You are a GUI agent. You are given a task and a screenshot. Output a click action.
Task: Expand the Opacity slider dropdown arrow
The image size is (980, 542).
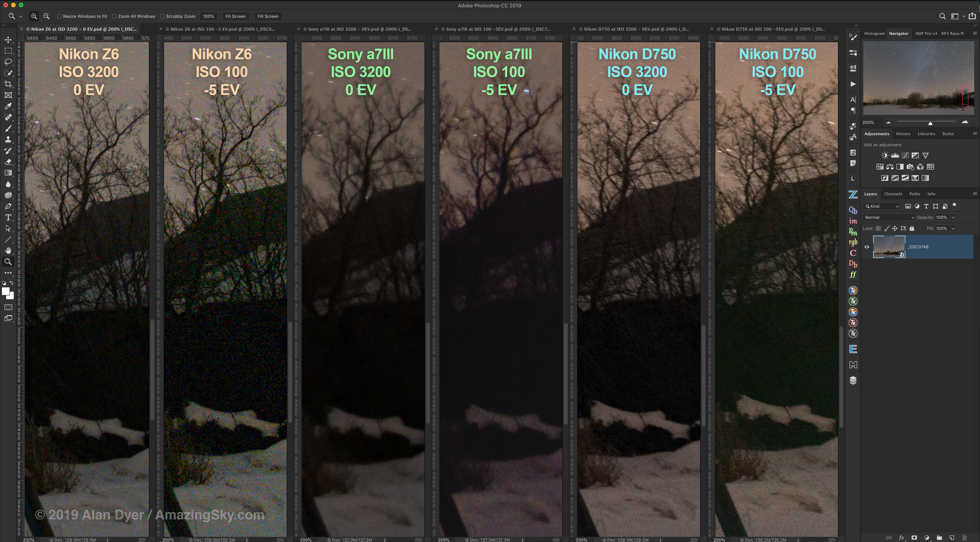[953, 217]
